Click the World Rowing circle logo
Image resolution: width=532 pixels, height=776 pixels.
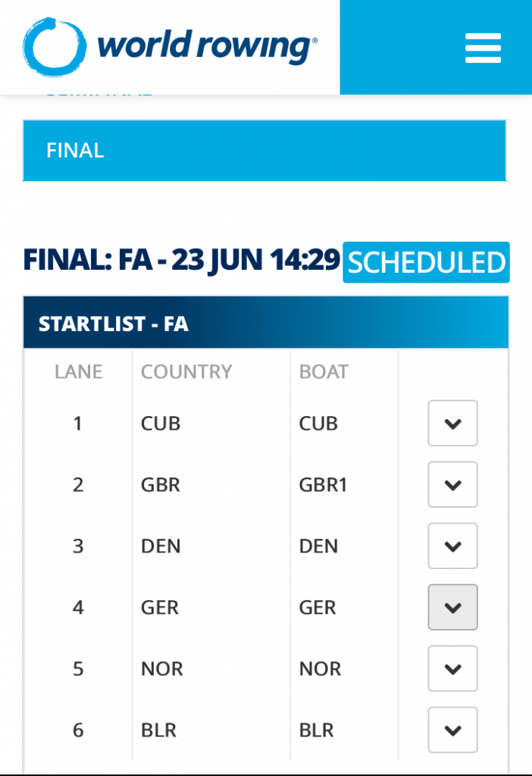[54, 47]
